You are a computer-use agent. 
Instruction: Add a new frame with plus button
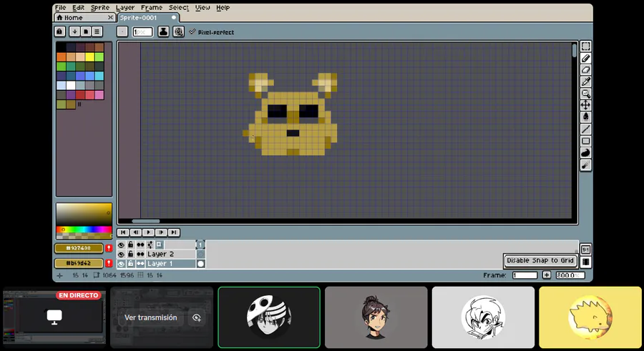point(547,275)
